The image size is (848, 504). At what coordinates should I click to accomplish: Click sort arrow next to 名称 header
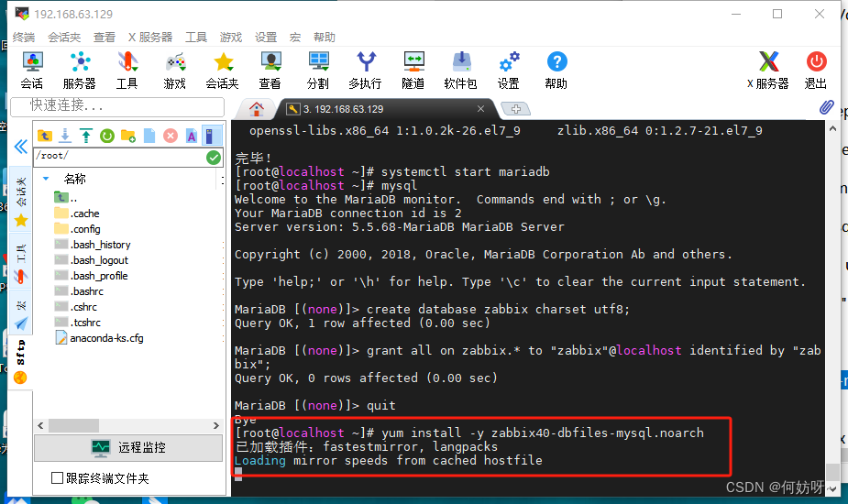(46, 179)
